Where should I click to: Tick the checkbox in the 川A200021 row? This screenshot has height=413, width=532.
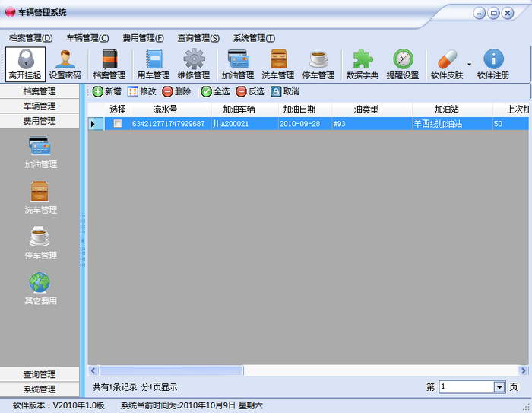coord(117,124)
